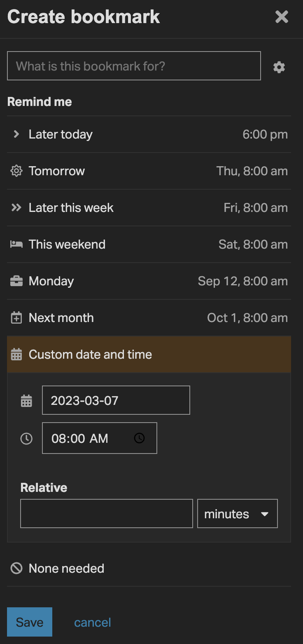Click the double-arrow icon for Later this week
This screenshot has width=303, height=644.
point(16,207)
